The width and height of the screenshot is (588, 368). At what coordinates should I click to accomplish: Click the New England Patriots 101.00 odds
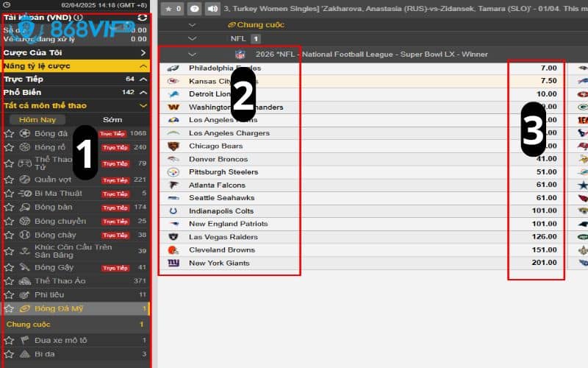[x=544, y=224]
